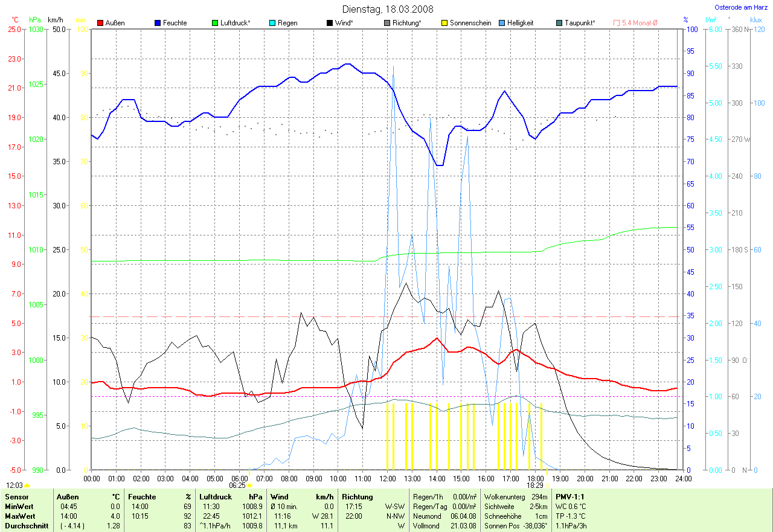Click the Sensor column header

pyautogui.click(x=16, y=497)
